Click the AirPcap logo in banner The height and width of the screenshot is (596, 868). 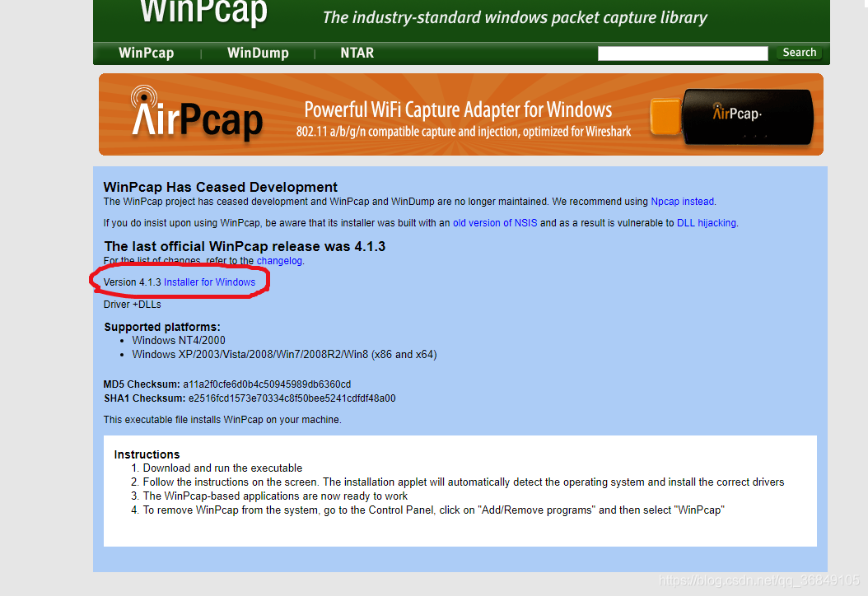197,113
